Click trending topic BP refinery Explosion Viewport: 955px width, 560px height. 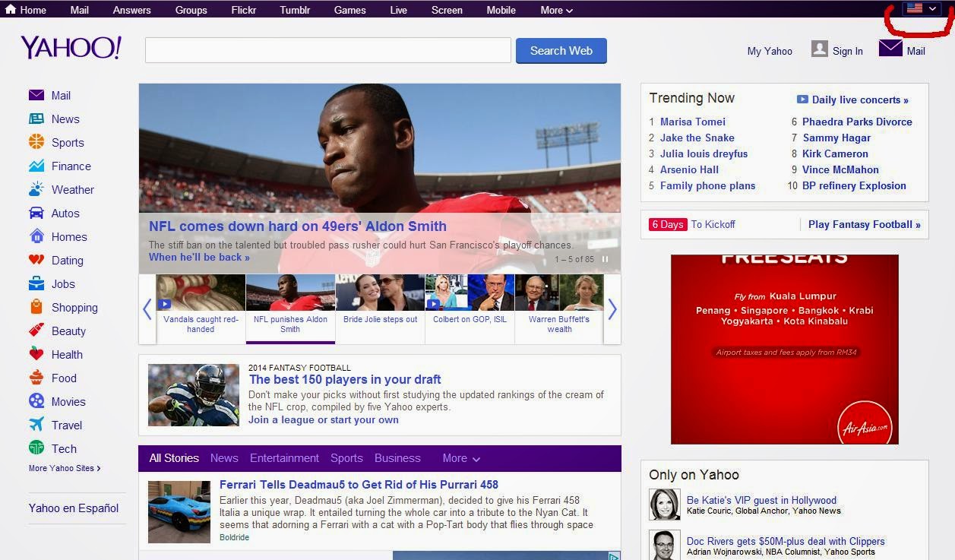pos(854,185)
